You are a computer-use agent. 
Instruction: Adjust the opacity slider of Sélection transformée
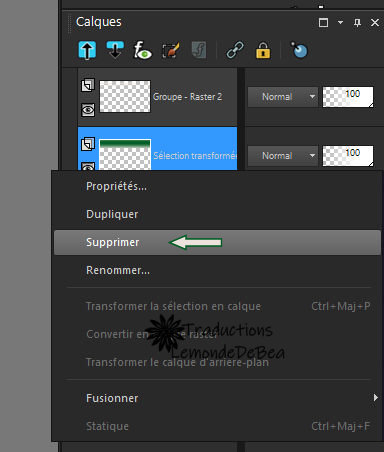(348, 156)
